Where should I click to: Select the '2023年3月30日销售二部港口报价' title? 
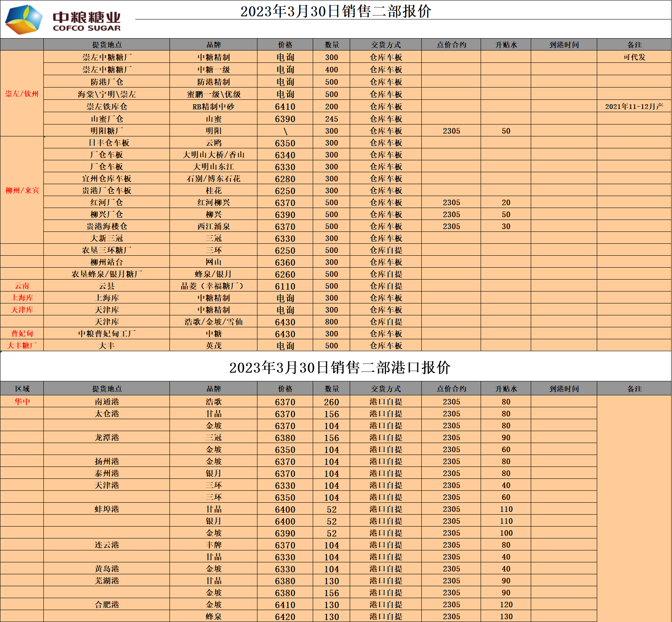click(339, 367)
